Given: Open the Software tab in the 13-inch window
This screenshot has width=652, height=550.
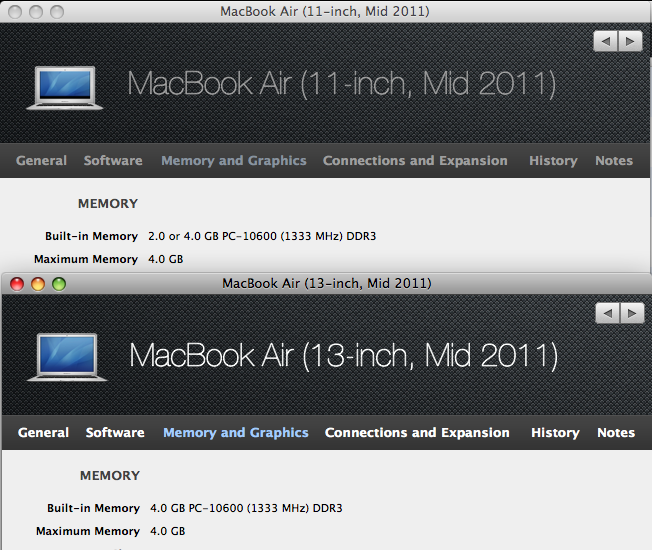Looking at the screenshot, I should (115, 432).
